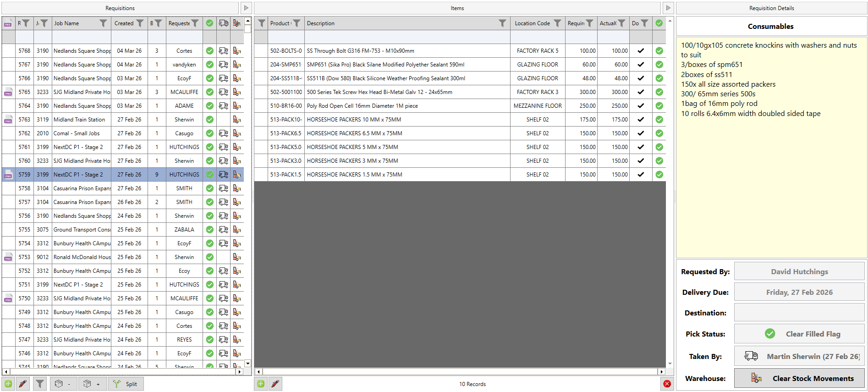Toggle Done checkmark for SS Through Bolt row

click(641, 51)
